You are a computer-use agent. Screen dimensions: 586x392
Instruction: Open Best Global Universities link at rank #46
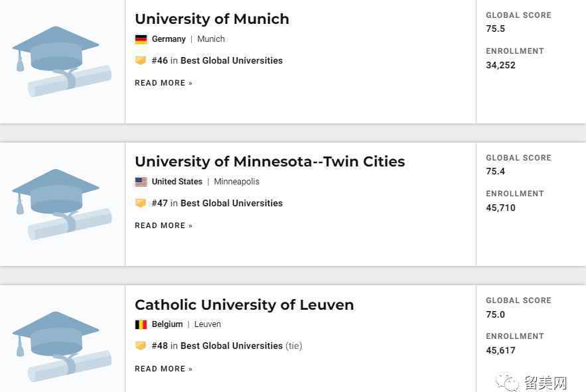point(232,60)
